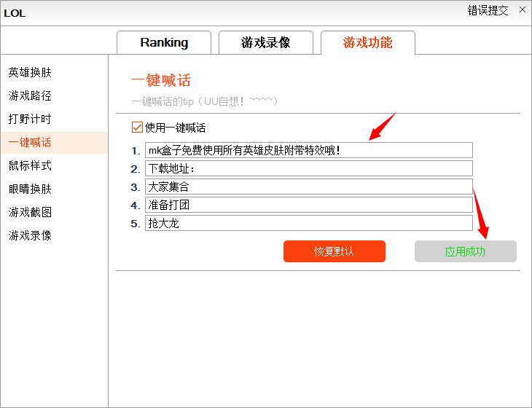Select 游戏路径 in the left sidebar

(30, 96)
